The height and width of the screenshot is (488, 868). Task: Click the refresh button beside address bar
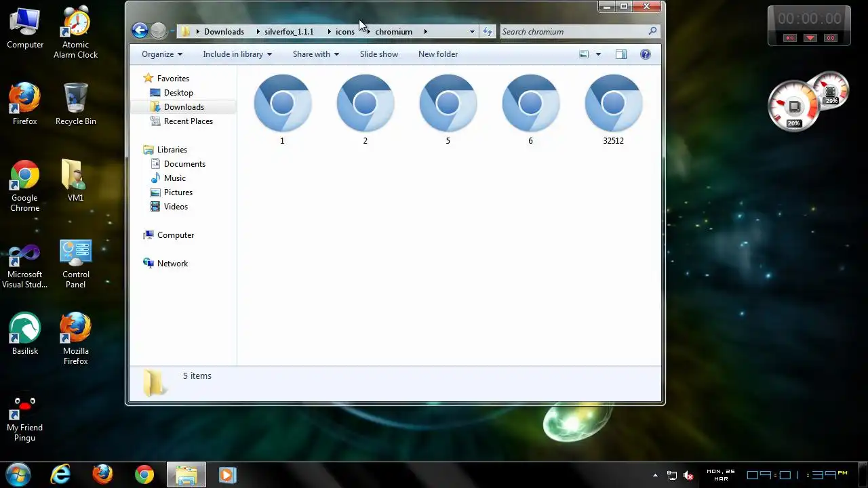click(488, 31)
